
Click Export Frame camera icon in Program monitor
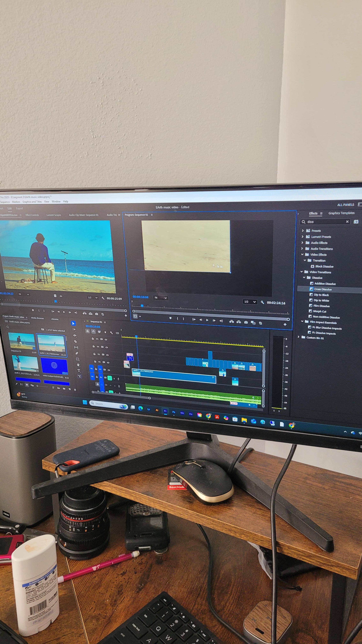(246, 322)
